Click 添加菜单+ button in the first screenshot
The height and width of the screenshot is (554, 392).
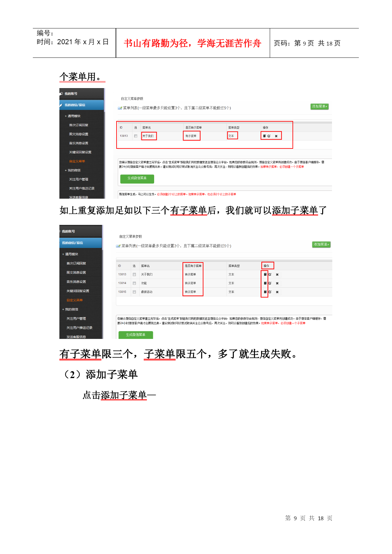320,107
